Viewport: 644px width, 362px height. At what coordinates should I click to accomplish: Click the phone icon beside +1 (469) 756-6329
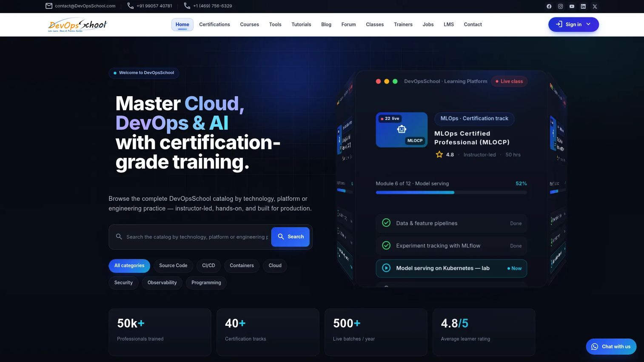click(x=187, y=6)
